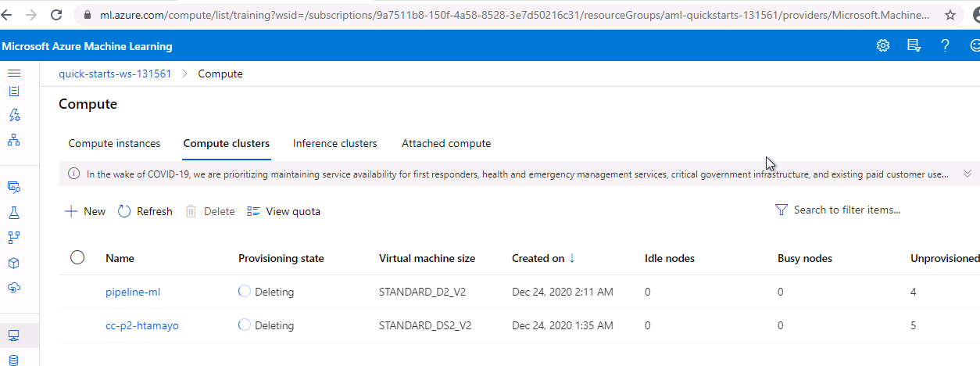The image size is (980, 366).
Task: Bookmark this page with the star icon
Action: pyautogui.click(x=950, y=15)
